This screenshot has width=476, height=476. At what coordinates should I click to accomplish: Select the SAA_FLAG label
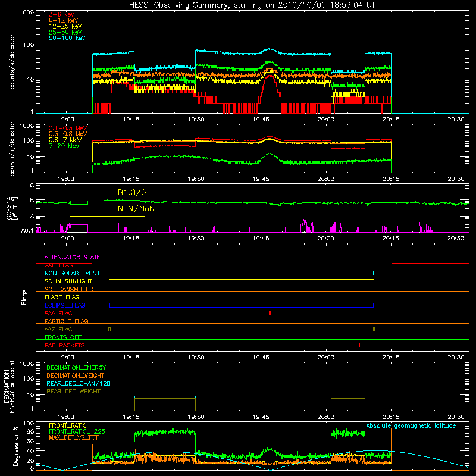pyautogui.click(x=58, y=313)
